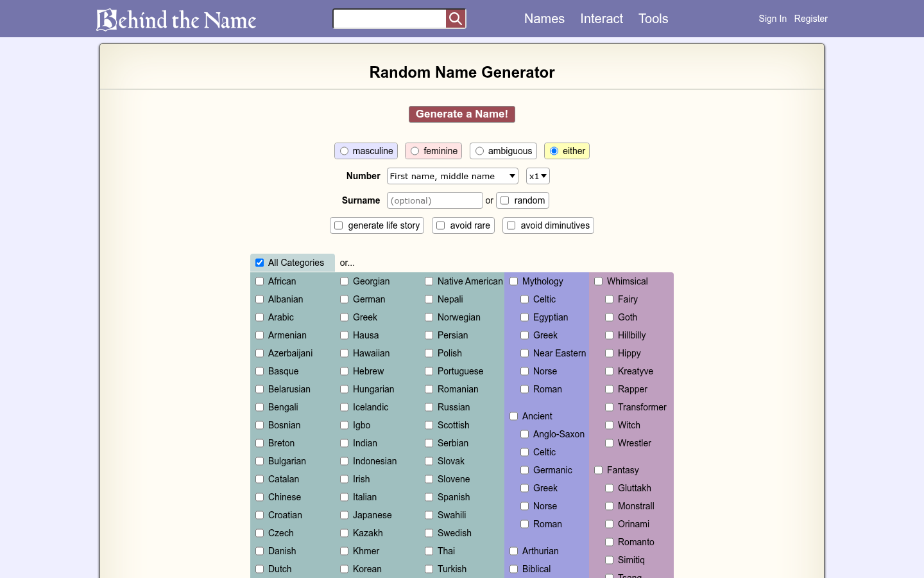
Task: Enable the random surname checkbox
Action: coord(505,200)
